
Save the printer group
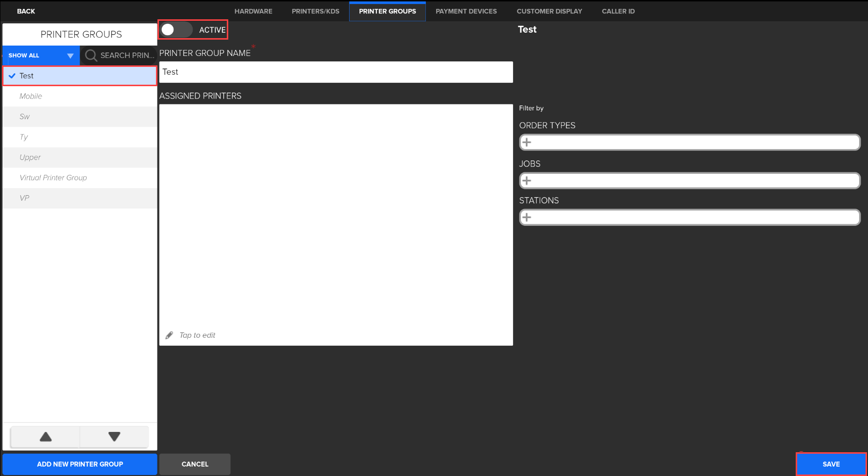coord(831,464)
